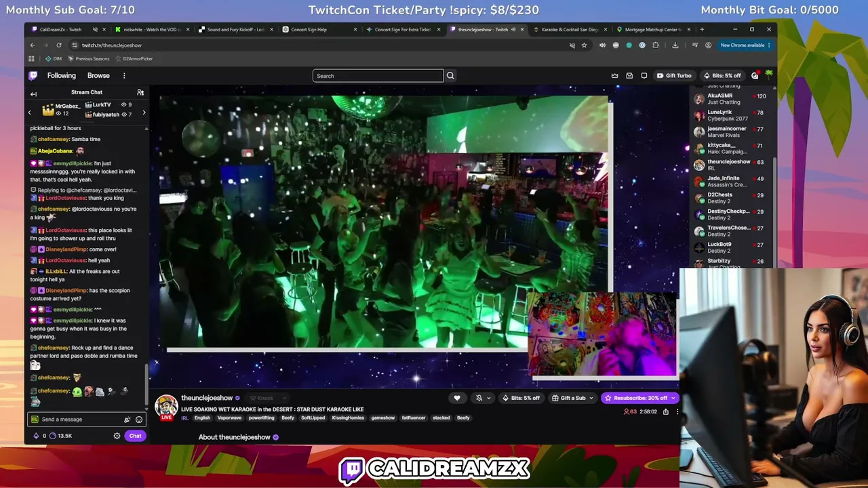This screenshot has width=868, height=488.
Task: Open the D2ArmorPicker bookmark
Action: (x=134, y=59)
